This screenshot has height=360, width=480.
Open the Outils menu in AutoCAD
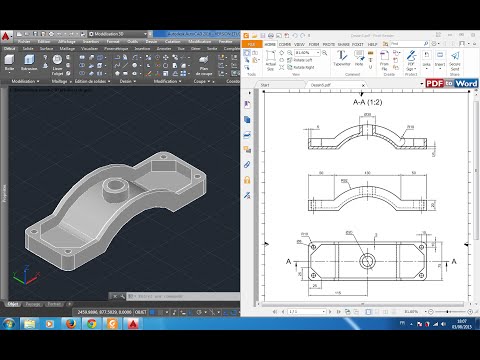point(133,42)
